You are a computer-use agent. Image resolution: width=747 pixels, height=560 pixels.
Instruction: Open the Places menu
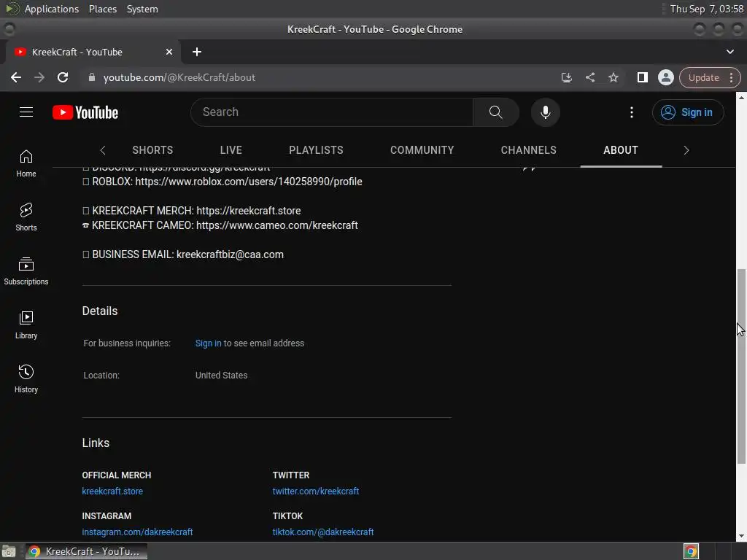(x=102, y=9)
